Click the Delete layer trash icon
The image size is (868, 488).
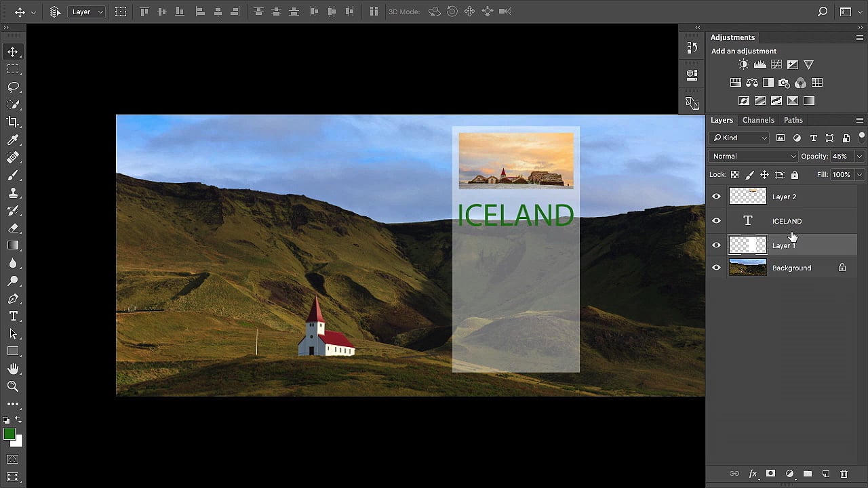844,474
